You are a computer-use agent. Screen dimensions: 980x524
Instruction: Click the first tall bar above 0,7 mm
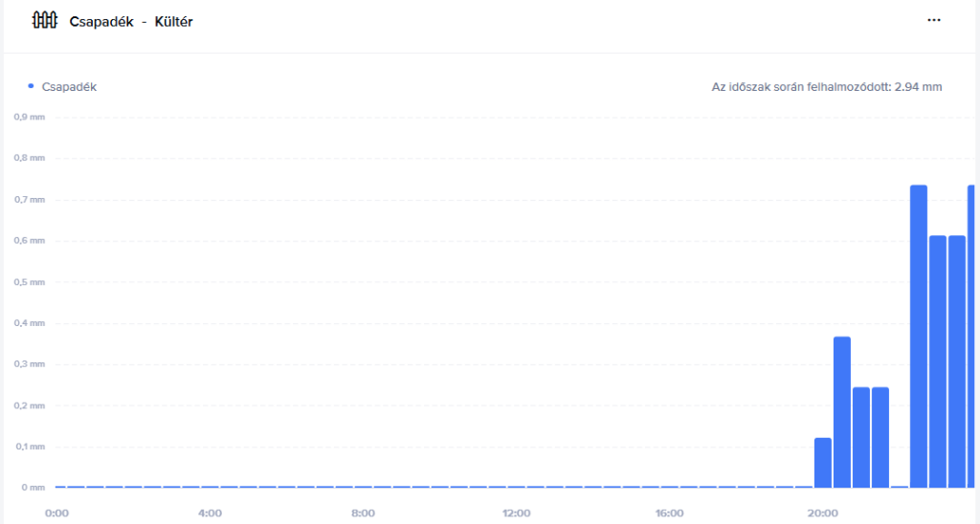click(919, 335)
